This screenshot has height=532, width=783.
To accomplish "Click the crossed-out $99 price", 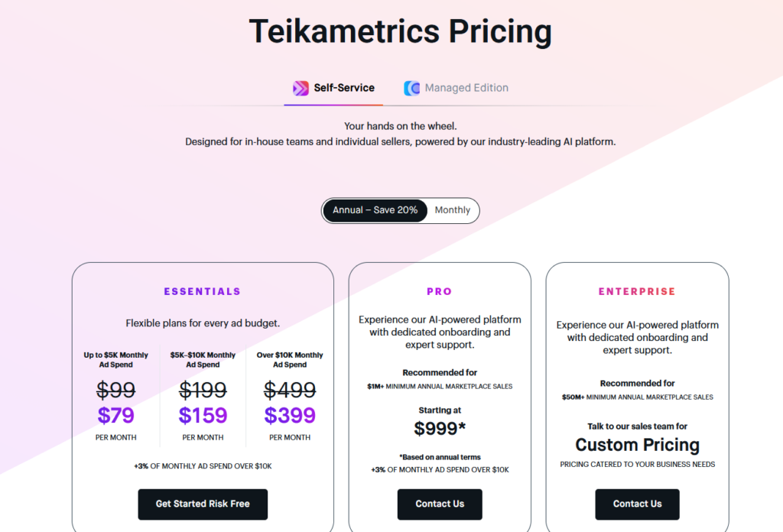I will click(116, 390).
